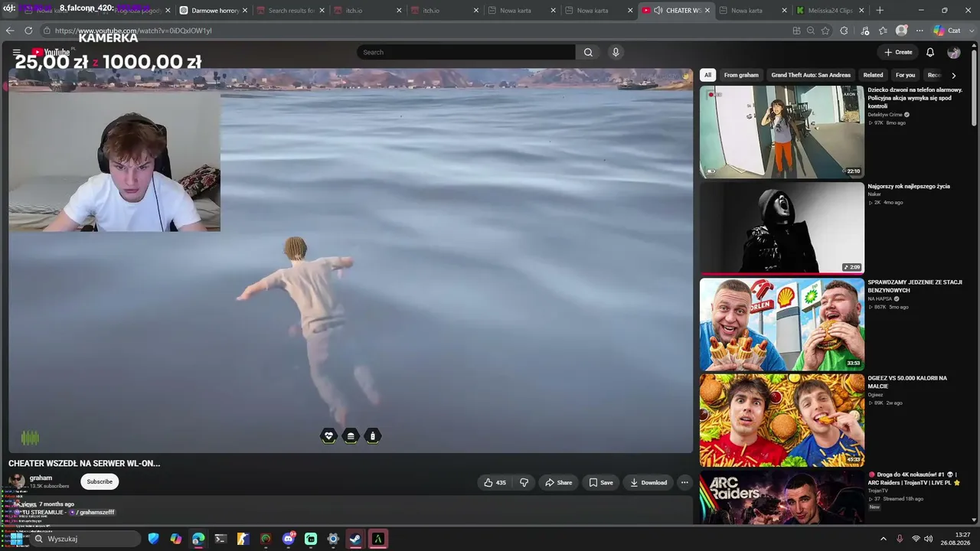Open the tray microphone indicator

point(900,539)
